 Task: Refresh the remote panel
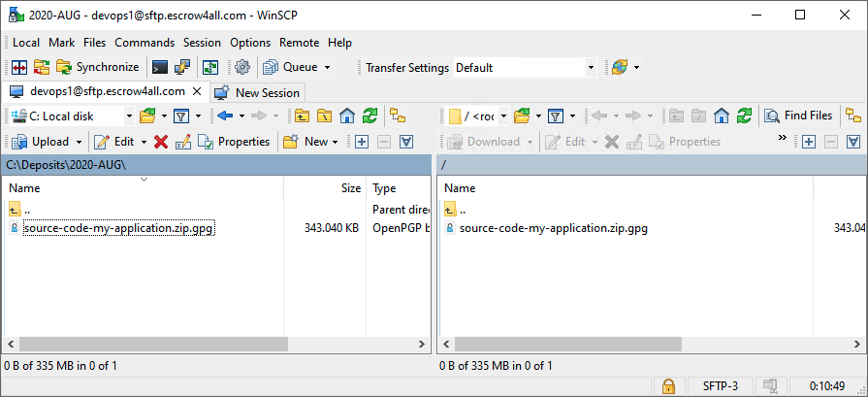[745, 116]
